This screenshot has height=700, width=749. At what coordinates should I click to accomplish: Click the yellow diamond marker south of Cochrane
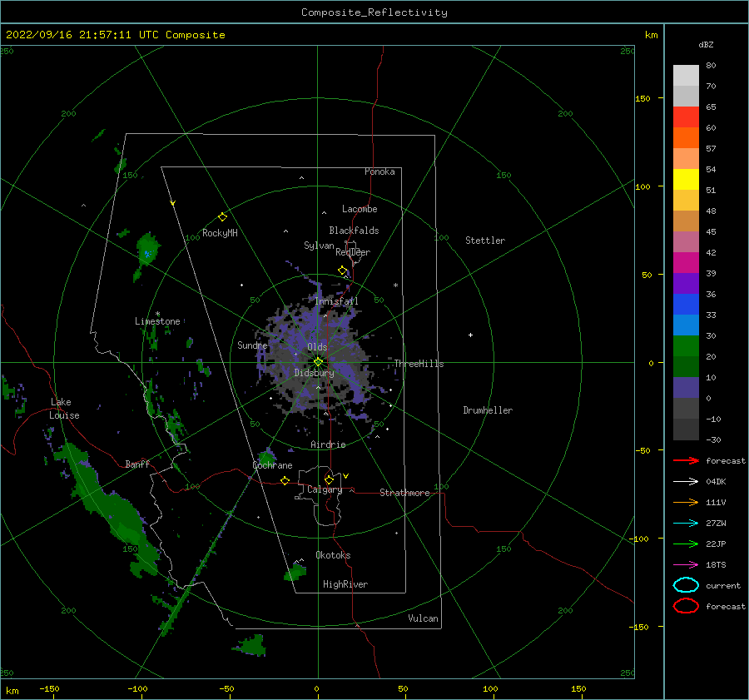[285, 481]
